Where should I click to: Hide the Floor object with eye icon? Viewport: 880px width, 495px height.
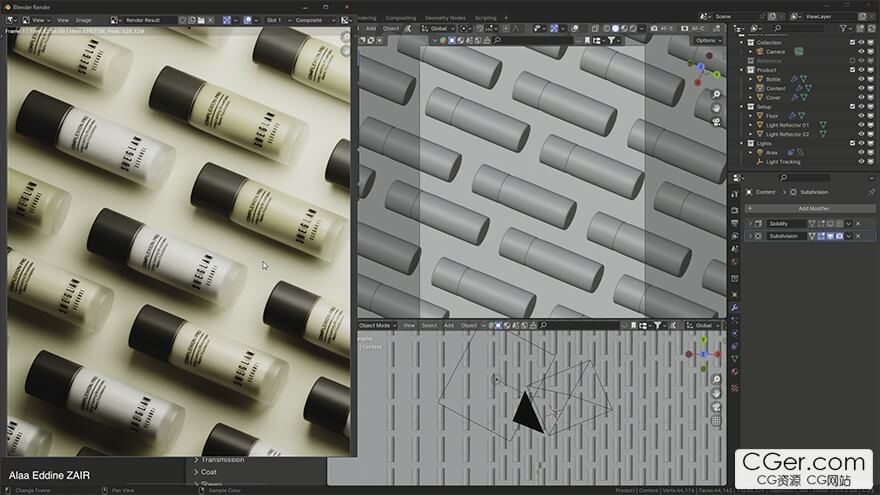(861, 116)
